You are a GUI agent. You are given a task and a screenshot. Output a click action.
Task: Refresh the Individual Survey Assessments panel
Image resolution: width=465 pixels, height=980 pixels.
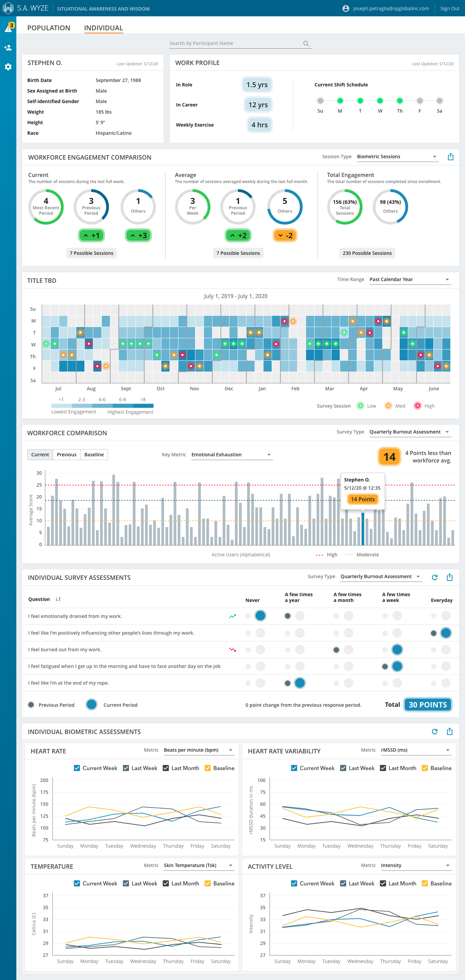[435, 577]
